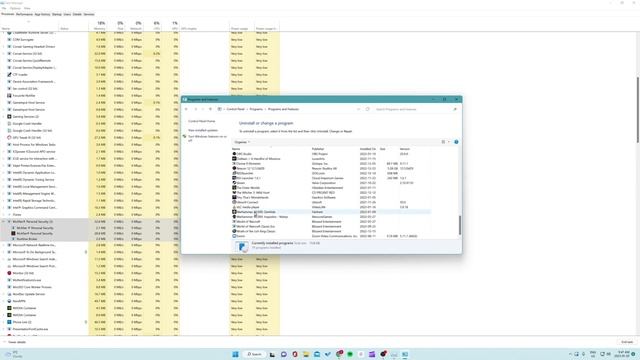Click the Up arrow in Programs and Features
Screen dimensions: 640x360
pyautogui.click(x=210, y=109)
